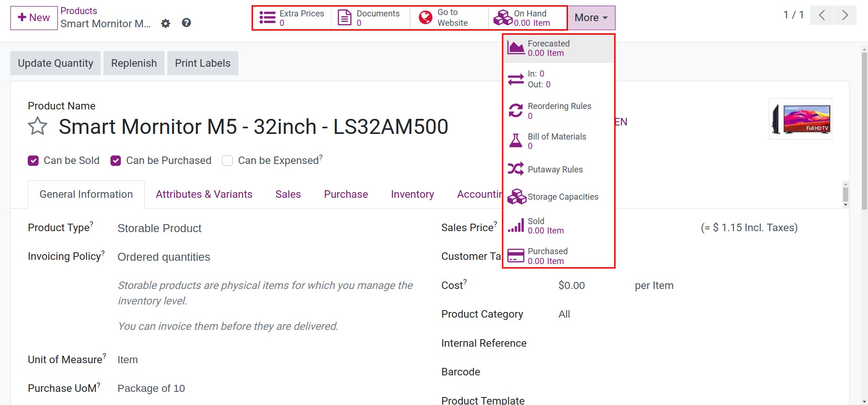The width and height of the screenshot is (868, 405).
Task: Click the Go to Website globe icon
Action: [x=425, y=18]
